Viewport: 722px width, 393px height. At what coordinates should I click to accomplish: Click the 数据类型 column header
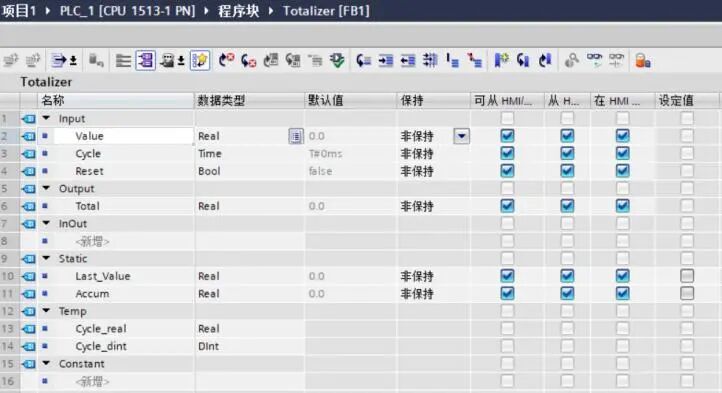pos(249,100)
